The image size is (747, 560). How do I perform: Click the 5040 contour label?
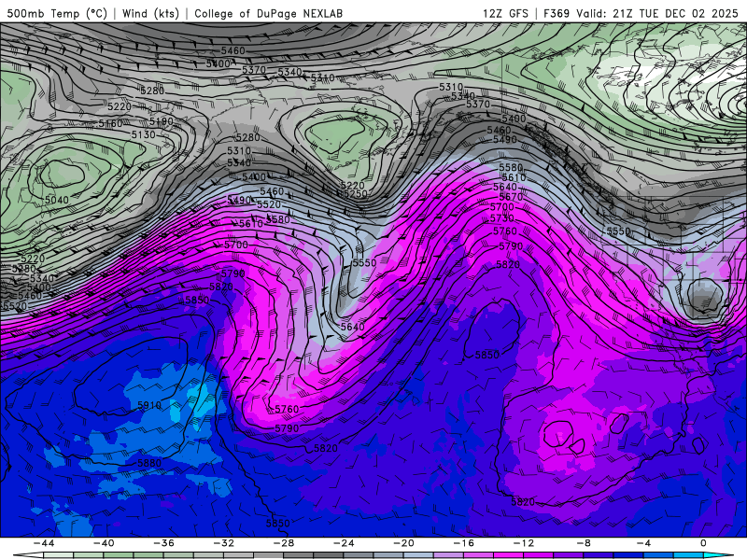pos(57,200)
